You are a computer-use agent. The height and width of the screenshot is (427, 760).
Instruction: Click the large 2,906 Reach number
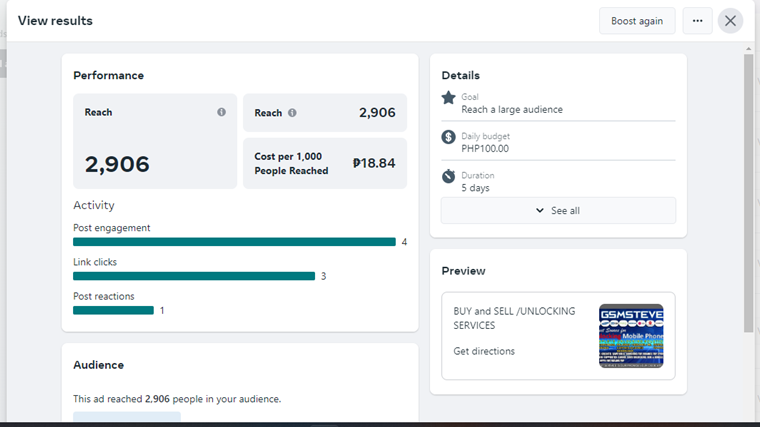click(117, 165)
